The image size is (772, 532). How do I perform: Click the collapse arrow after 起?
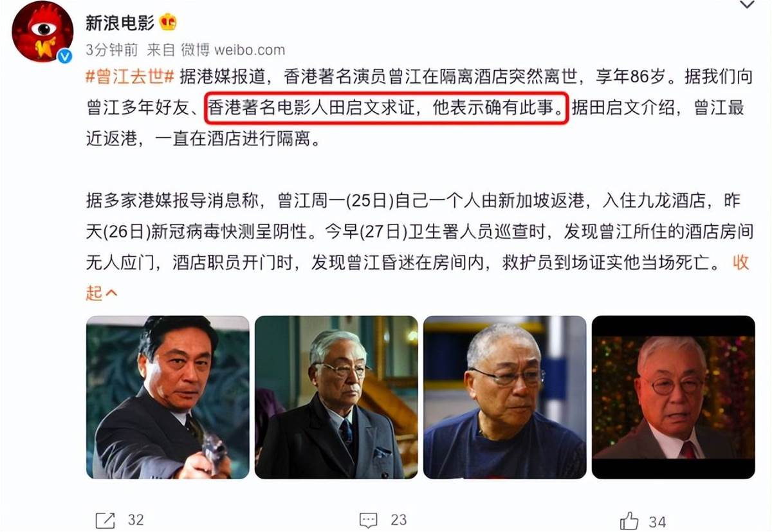pos(111,293)
